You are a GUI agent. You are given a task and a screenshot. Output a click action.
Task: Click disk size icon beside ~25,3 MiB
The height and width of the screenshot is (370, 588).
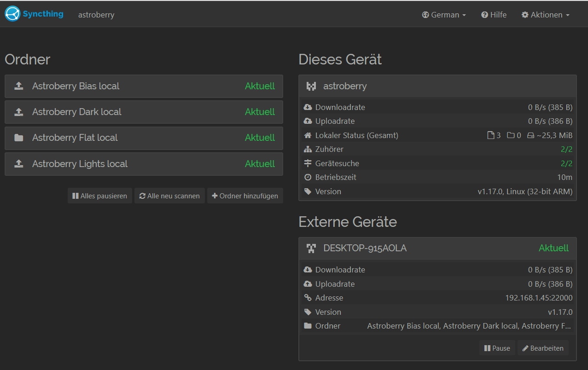point(530,135)
